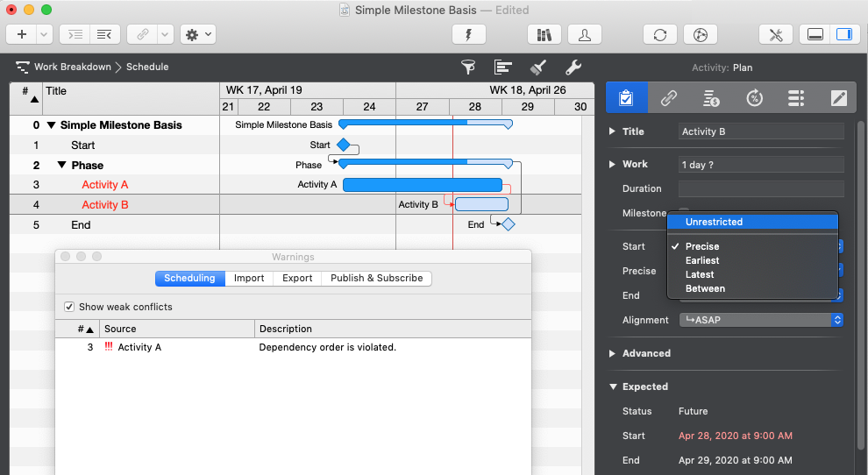
Task: Select the Publish & Subscribe tab
Action: (376, 278)
